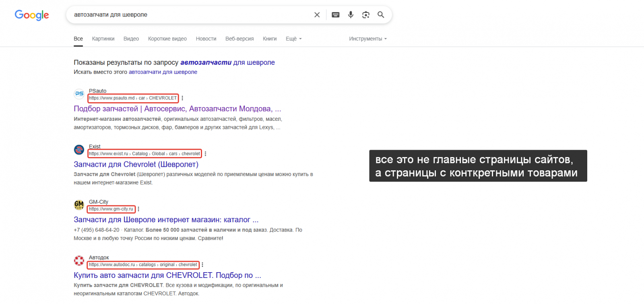Click the magnifying glass search button
This screenshot has height=304, width=644.
[x=381, y=15]
